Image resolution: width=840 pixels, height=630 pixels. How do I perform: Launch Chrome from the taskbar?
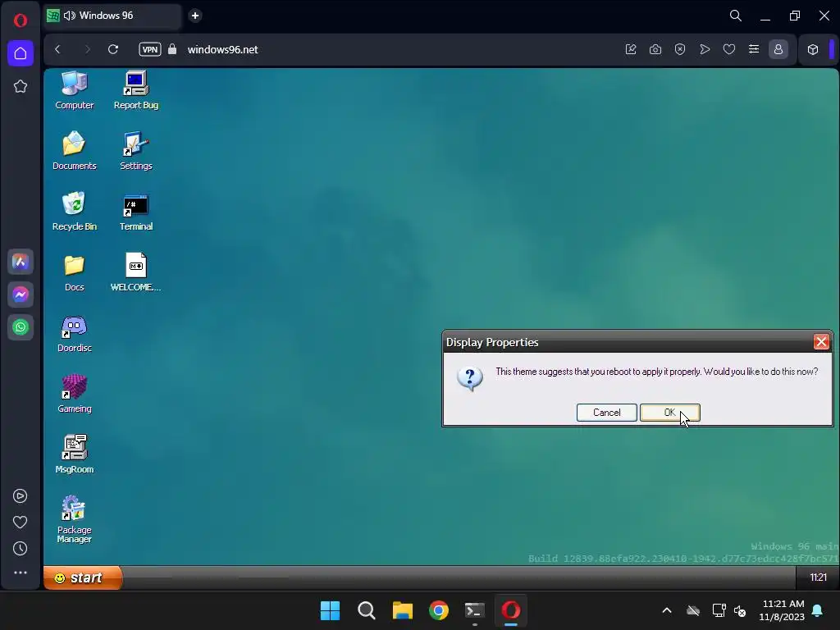pyautogui.click(x=439, y=610)
